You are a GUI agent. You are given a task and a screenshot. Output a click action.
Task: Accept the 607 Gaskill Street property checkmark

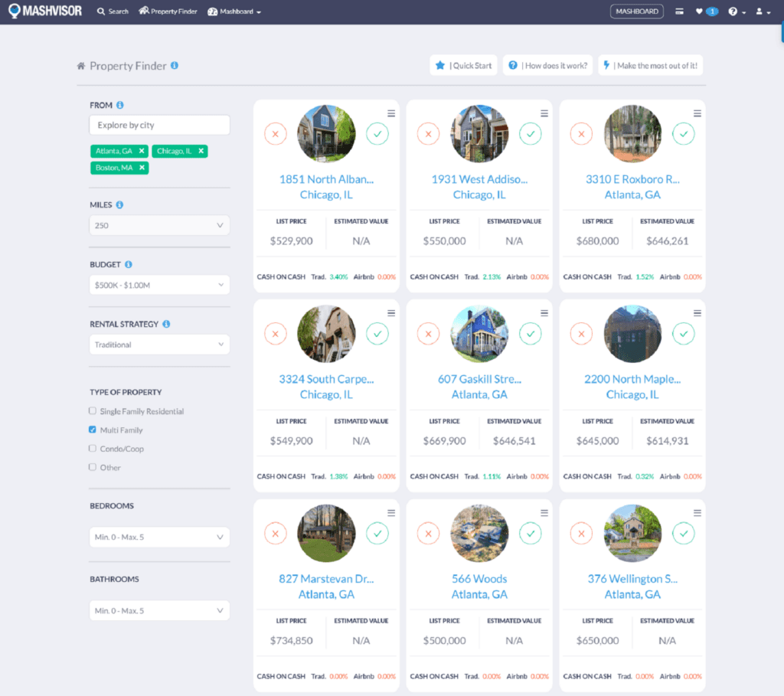[x=531, y=334]
